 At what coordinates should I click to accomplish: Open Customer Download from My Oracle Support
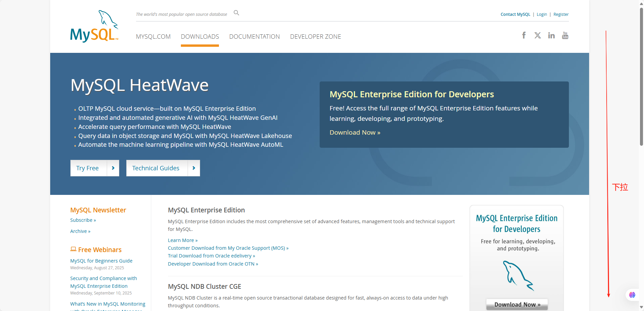point(228,248)
